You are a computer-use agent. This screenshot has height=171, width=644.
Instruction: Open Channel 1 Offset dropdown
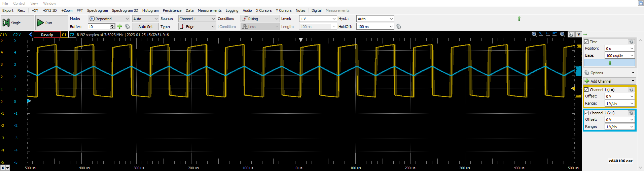[620, 96]
